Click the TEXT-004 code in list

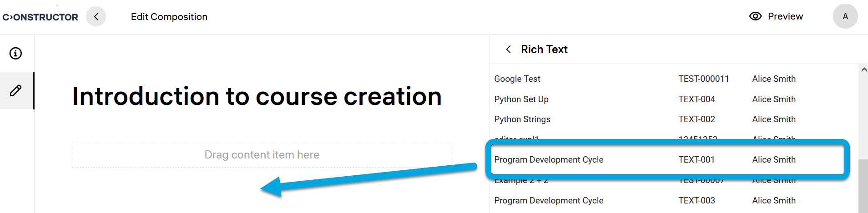696,99
